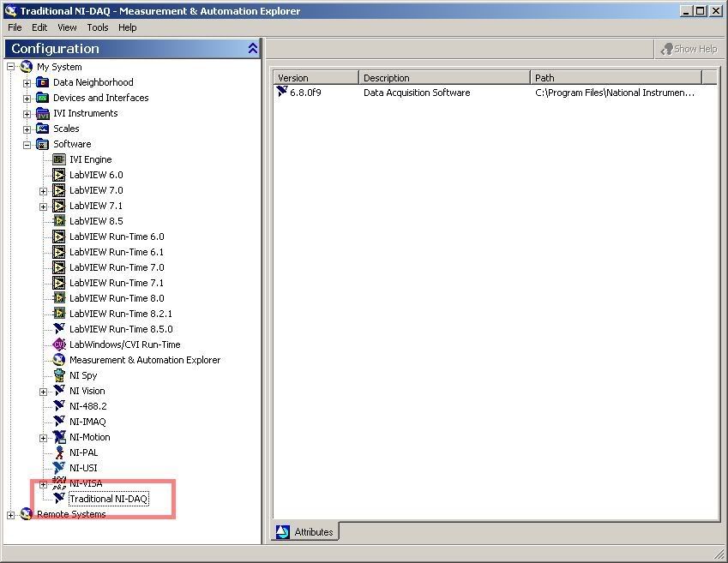Click the NI-Motion icon
Viewport: 728px width, 563px height.
[59, 437]
